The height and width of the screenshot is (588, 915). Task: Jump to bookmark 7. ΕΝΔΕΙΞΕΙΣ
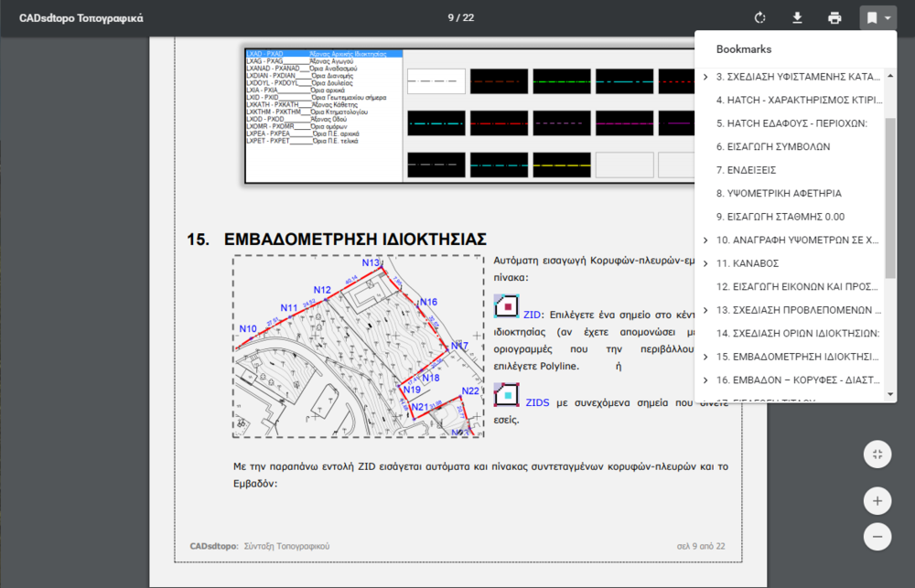click(x=746, y=170)
